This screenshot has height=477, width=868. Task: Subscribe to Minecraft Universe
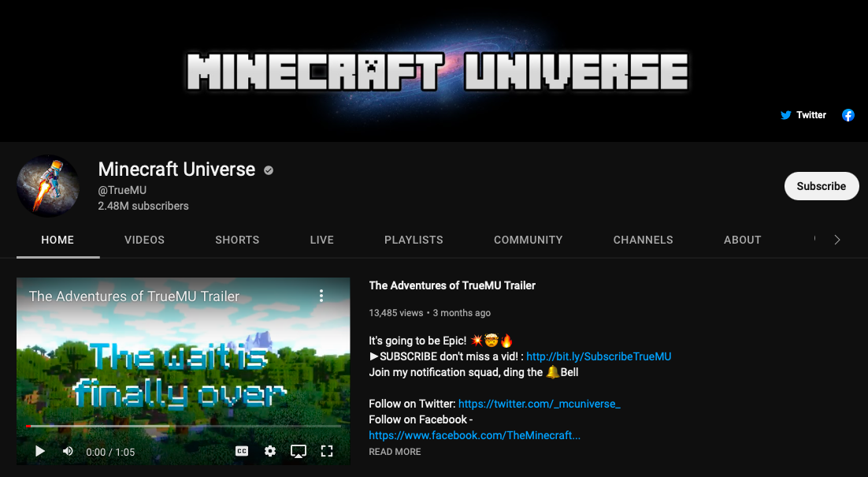click(x=822, y=186)
